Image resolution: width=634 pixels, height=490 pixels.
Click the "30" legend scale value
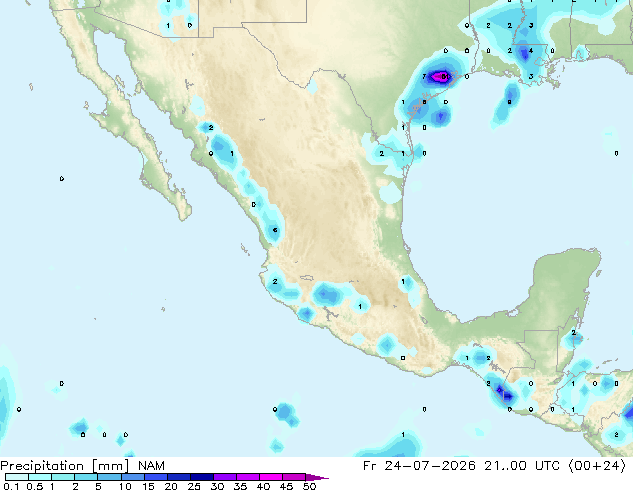tap(217, 486)
